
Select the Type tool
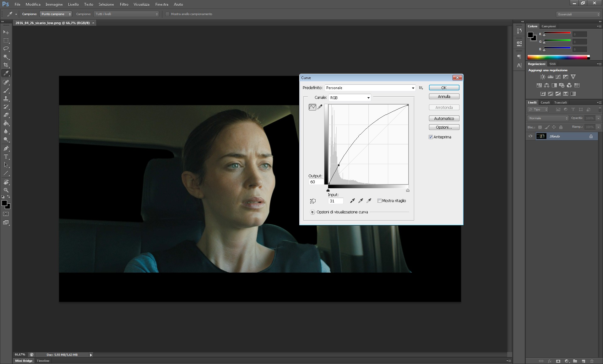(6, 157)
